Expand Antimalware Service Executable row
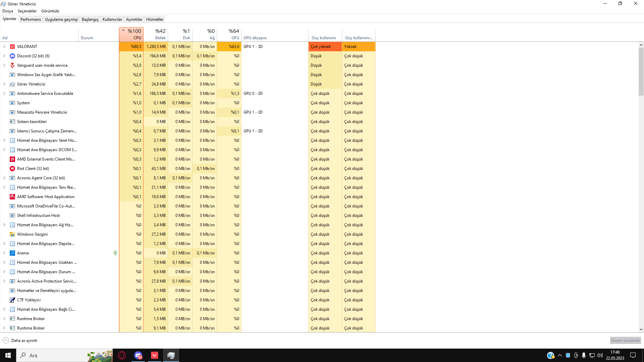Screen dimensions: 644x362 4,94
